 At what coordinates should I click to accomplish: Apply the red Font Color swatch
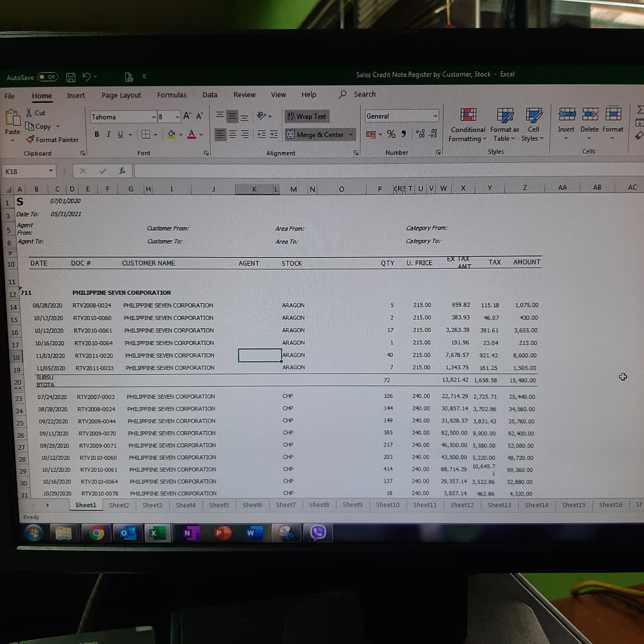coord(191,134)
